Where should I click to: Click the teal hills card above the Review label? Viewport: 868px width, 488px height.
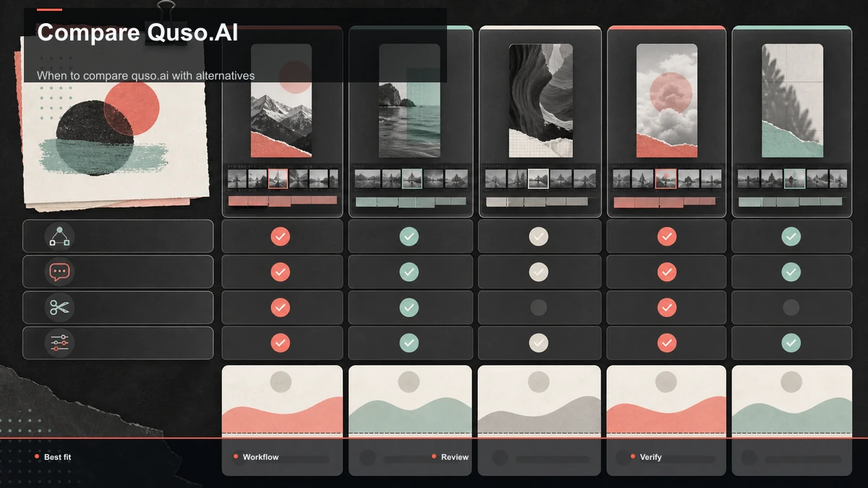coord(410,401)
